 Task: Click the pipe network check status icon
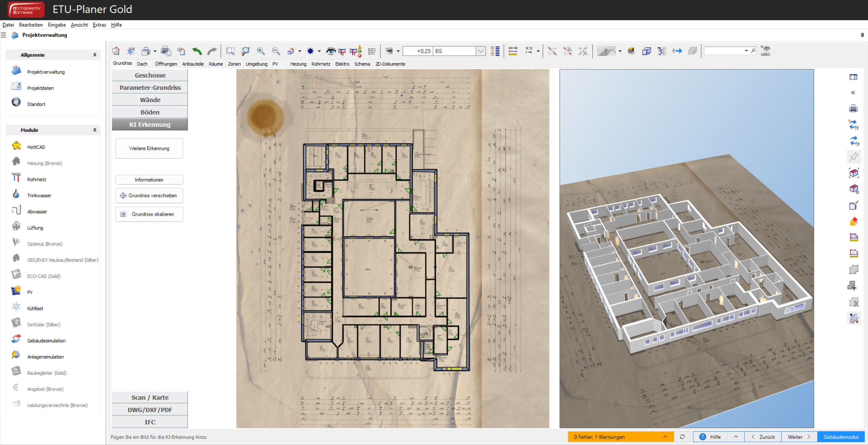pos(356,51)
